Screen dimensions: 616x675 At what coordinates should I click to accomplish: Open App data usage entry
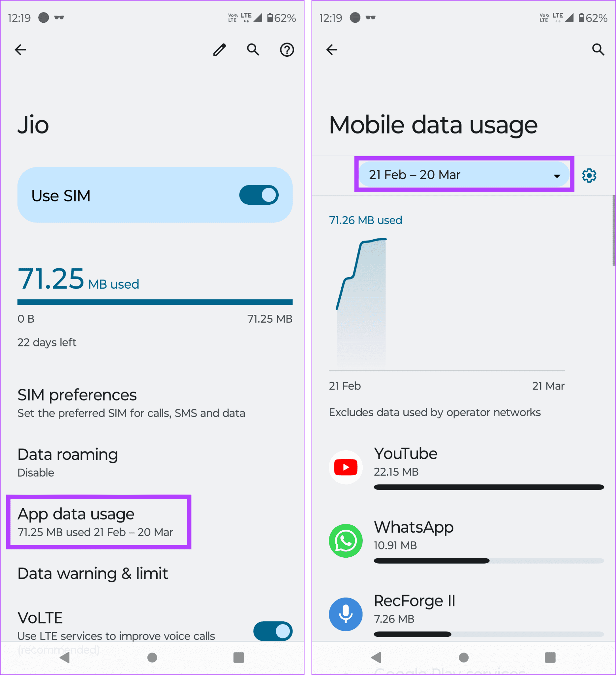(95, 522)
